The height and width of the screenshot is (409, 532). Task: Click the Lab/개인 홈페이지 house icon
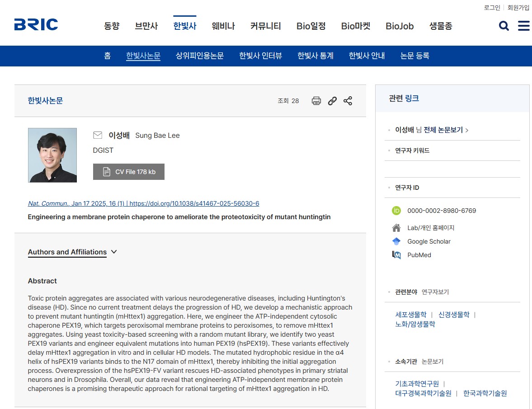click(396, 228)
